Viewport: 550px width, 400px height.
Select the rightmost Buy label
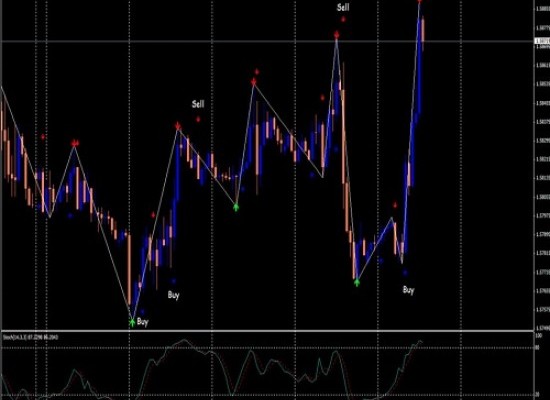[408, 290]
